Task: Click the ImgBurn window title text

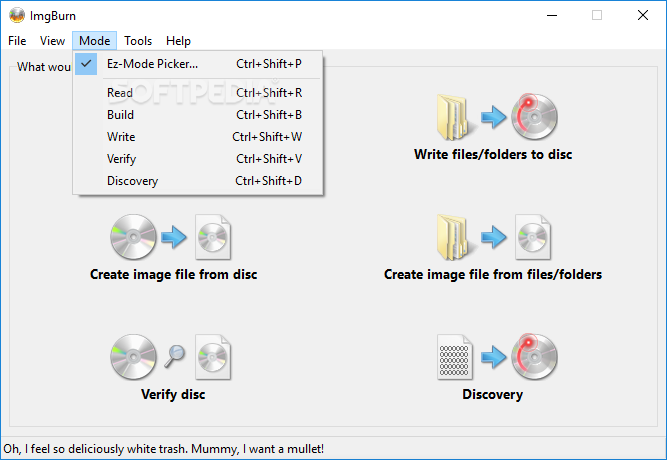Action: tap(53, 16)
